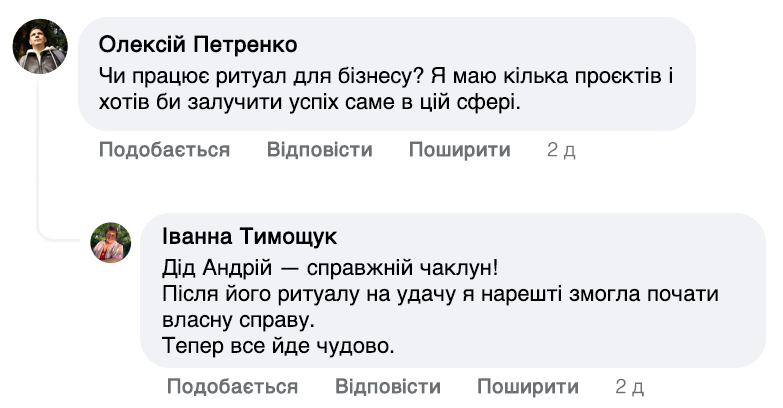This screenshot has width=783, height=408.
Task: Open Олексій Петренко's profile picture
Action: click(x=40, y=46)
